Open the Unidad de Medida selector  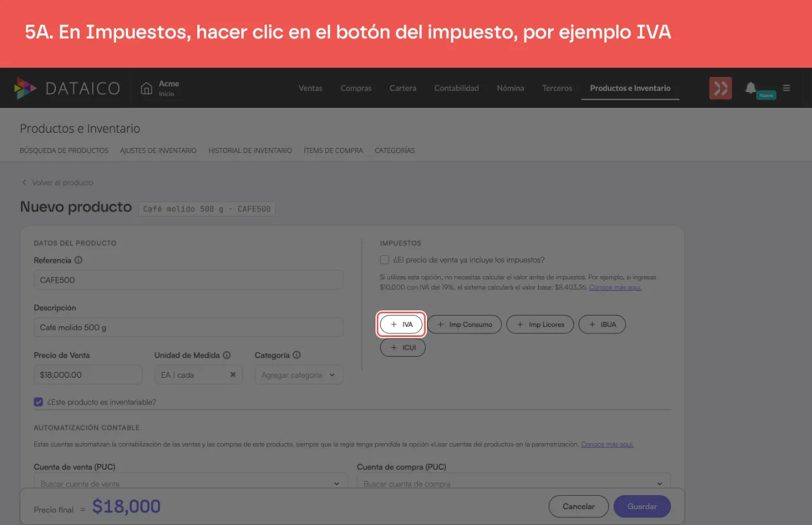point(199,375)
